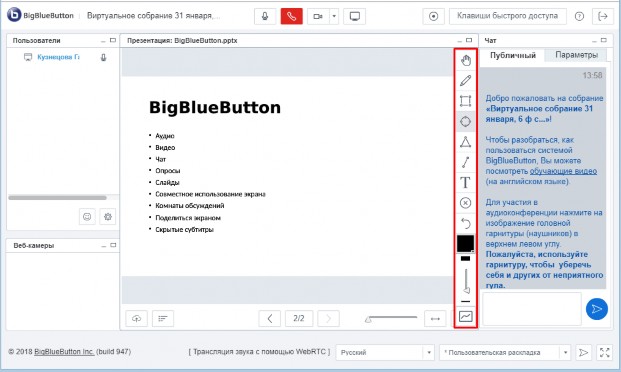
Task: Toggle full screen mode
Action: click(x=605, y=352)
